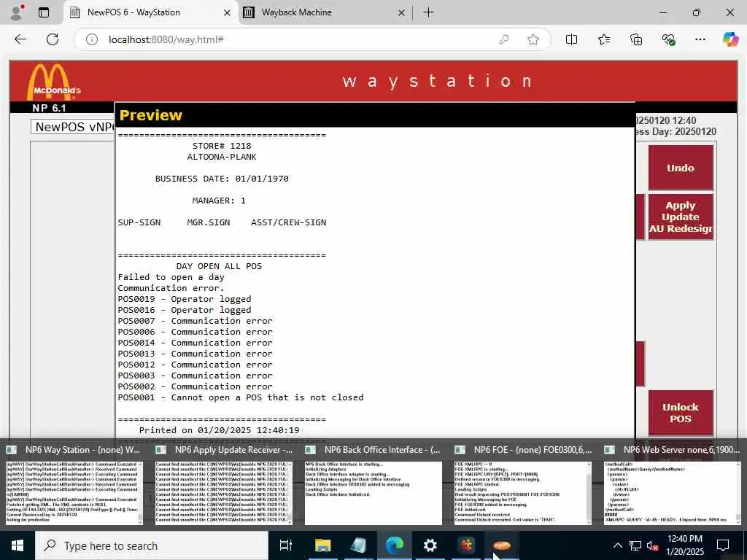Click 'Printed on 01/20/2025 12:40:19' text
This screenshot has width=747, height=560.
click(219, 430)
